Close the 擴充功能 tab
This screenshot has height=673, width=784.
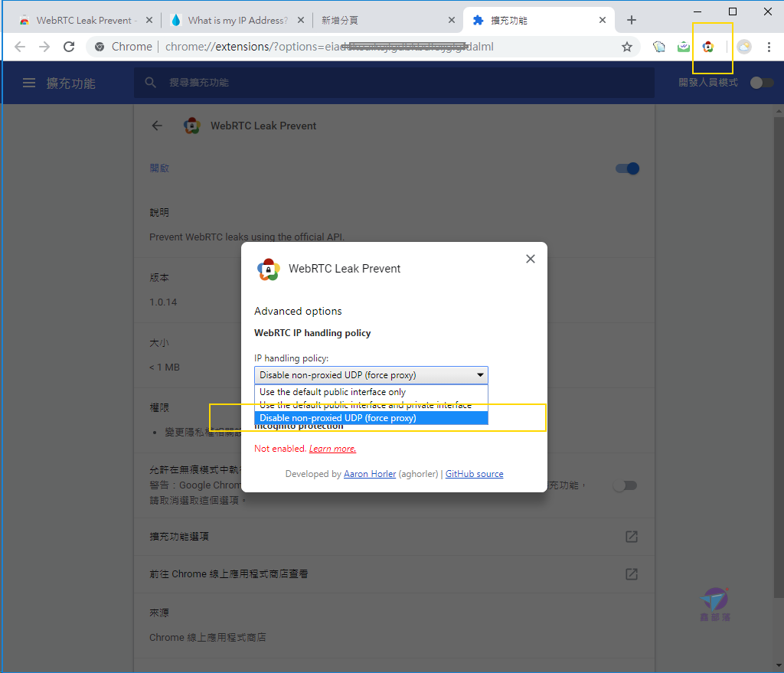pos(603,20)
